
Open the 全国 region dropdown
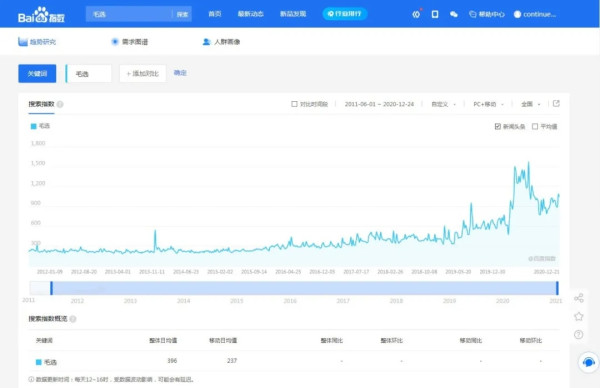[531, 104]
